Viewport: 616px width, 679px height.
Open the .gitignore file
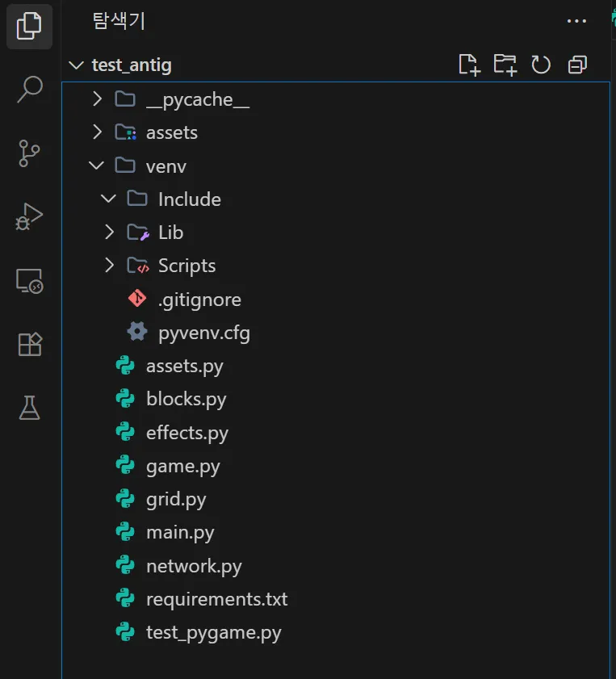point(199,300)
